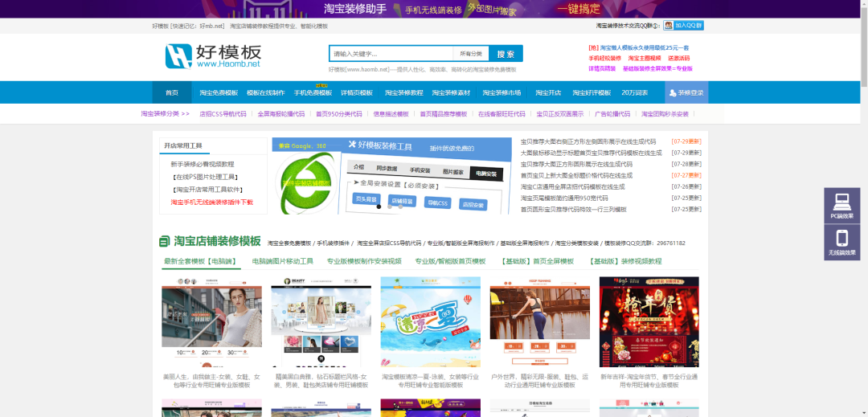Open 淘宝装修市场 navigation item

click(x=502, y=92)
